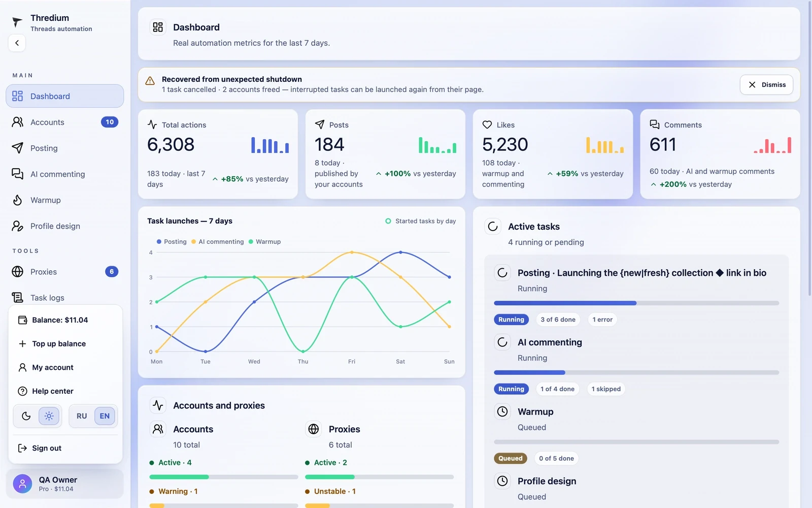The height and width of the screenshot is (508, 812).
Task: Open the AI commenting page
Action: (x=64, y=174)
